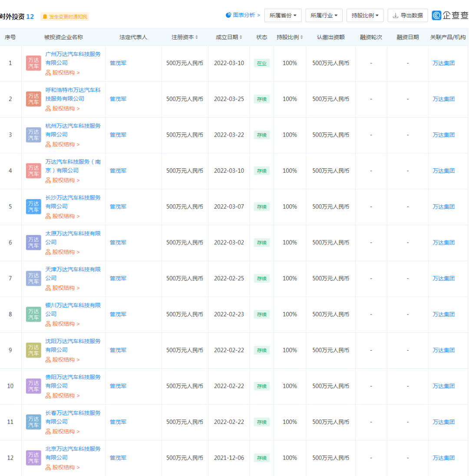
Task: Click the 沈阳万达汽车 company logo icon
Action: click(x=33, y=350)
